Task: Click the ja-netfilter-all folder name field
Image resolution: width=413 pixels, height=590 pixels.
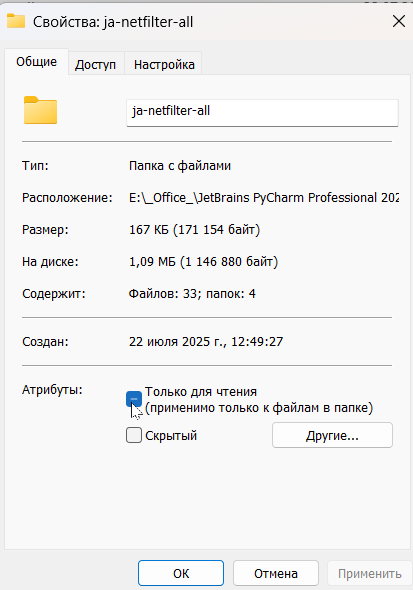Action: [262, 113]
